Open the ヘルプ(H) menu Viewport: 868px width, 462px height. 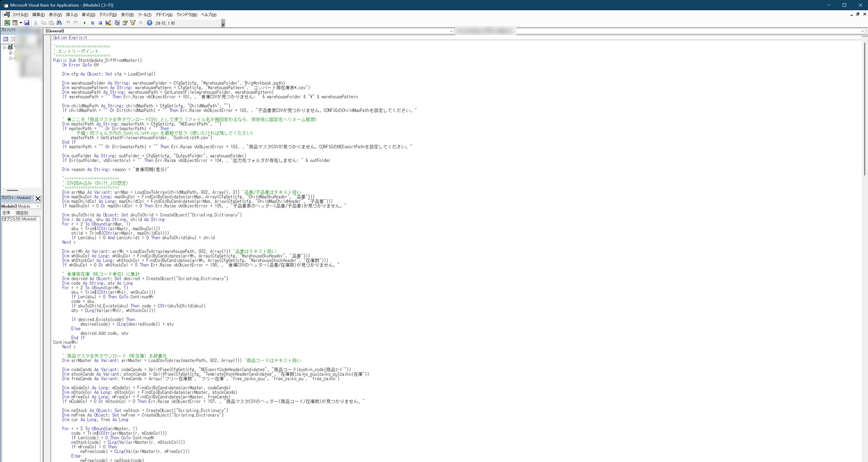coord(209,15)
